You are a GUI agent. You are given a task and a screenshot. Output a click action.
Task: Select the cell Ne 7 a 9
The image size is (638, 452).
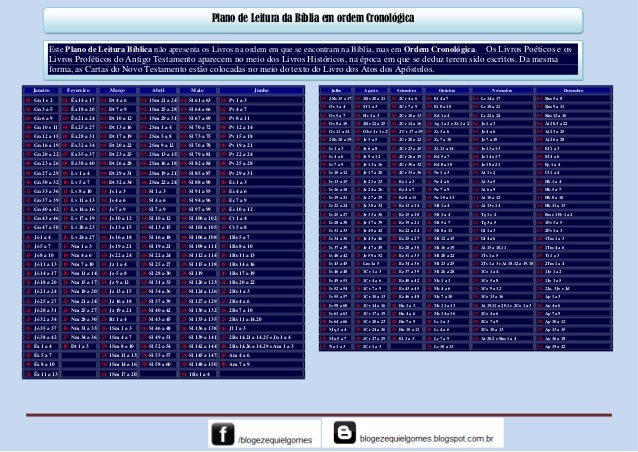click(x=448, y=189)
